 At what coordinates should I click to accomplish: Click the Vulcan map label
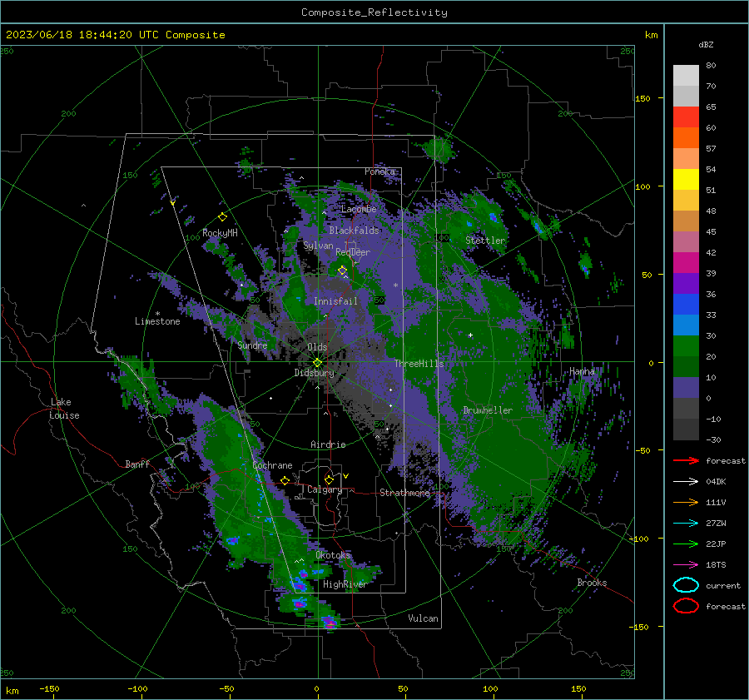(423, 618)
